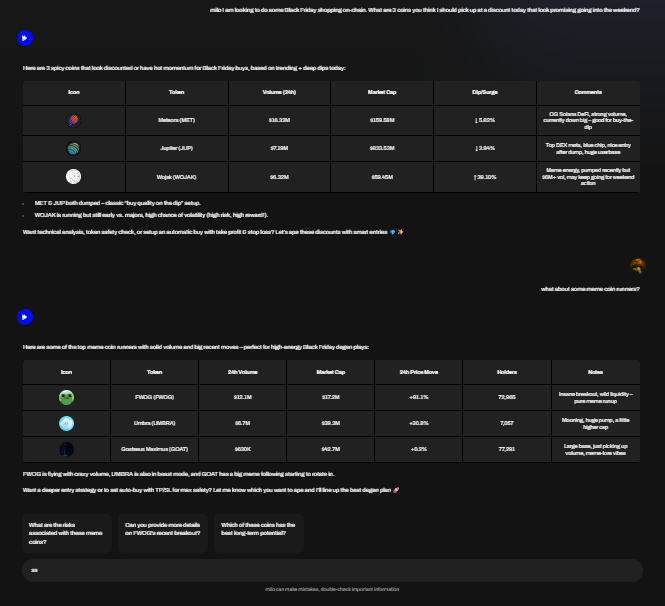
Task: Click the FWOG frog token icon
Action: tap(67, 397)
